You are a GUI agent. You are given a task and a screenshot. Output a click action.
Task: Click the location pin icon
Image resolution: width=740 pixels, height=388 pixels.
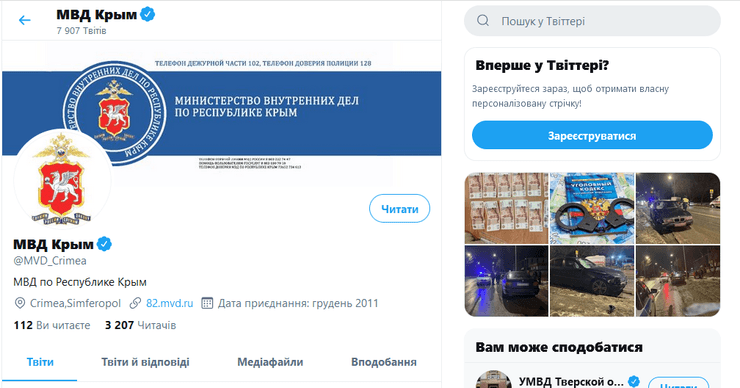pos(20,303)
